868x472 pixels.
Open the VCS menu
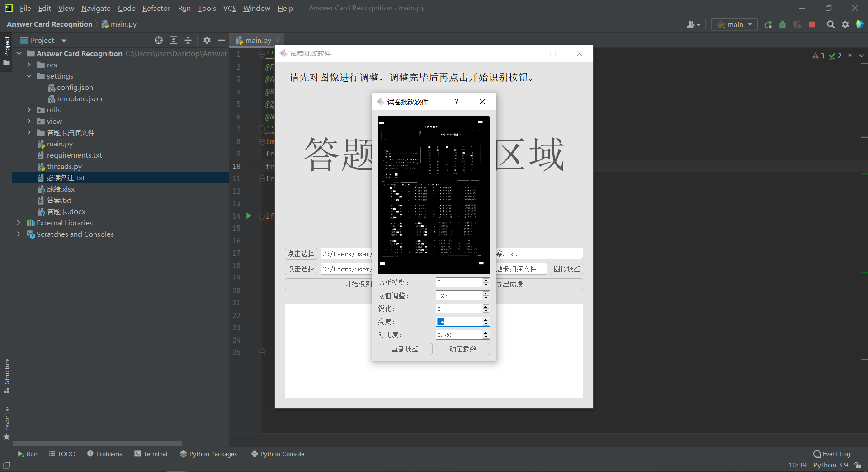[230, 8]
